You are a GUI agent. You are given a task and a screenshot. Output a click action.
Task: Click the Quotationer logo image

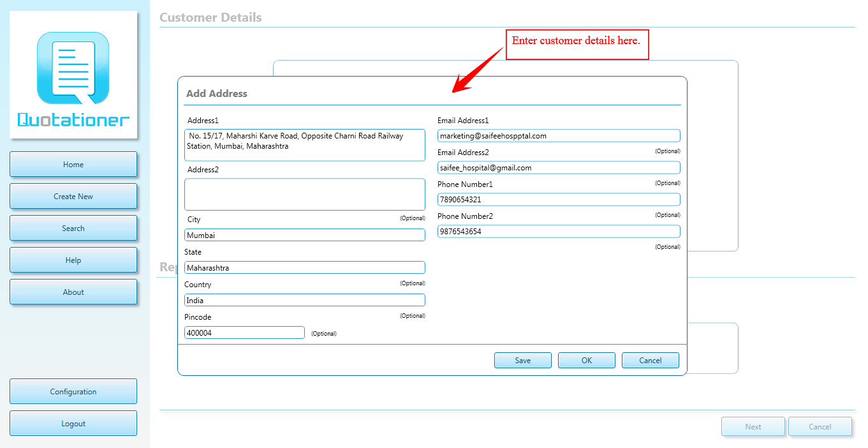[x=73, y=75]
